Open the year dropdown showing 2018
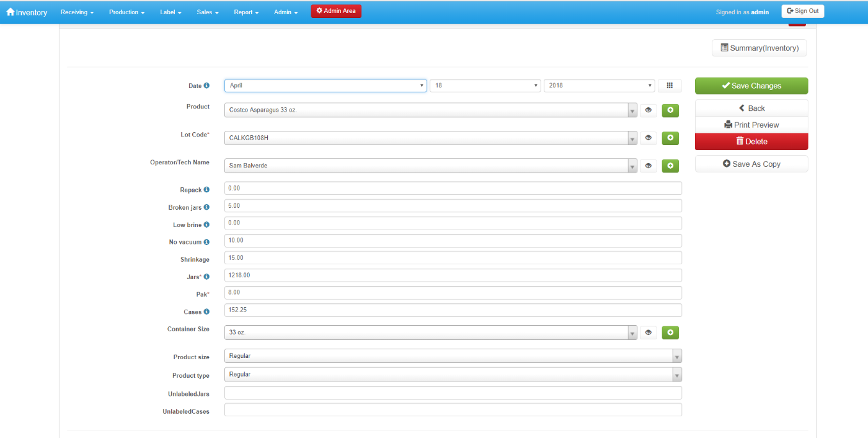Viewport: 868px width, 438px height. 600,86
